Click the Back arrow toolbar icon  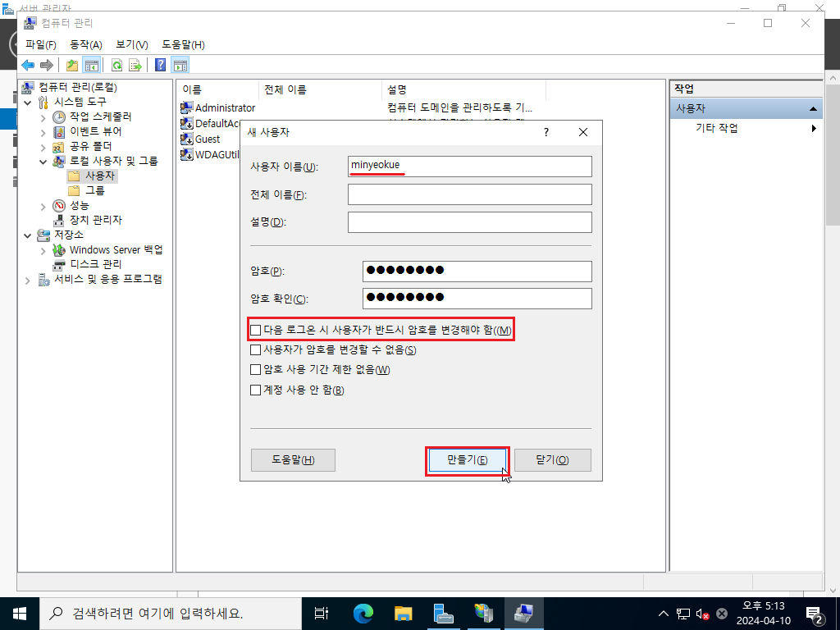point(28,66)
